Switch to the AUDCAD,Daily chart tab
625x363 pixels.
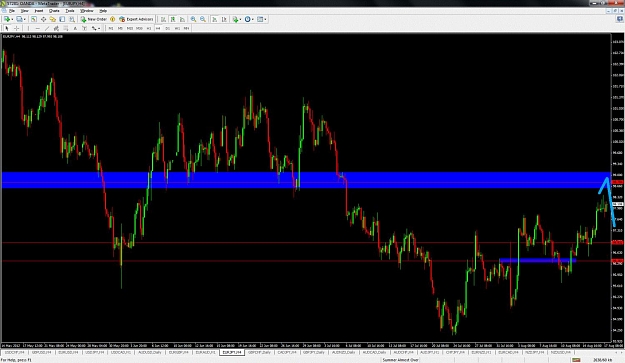pos(375,353)
